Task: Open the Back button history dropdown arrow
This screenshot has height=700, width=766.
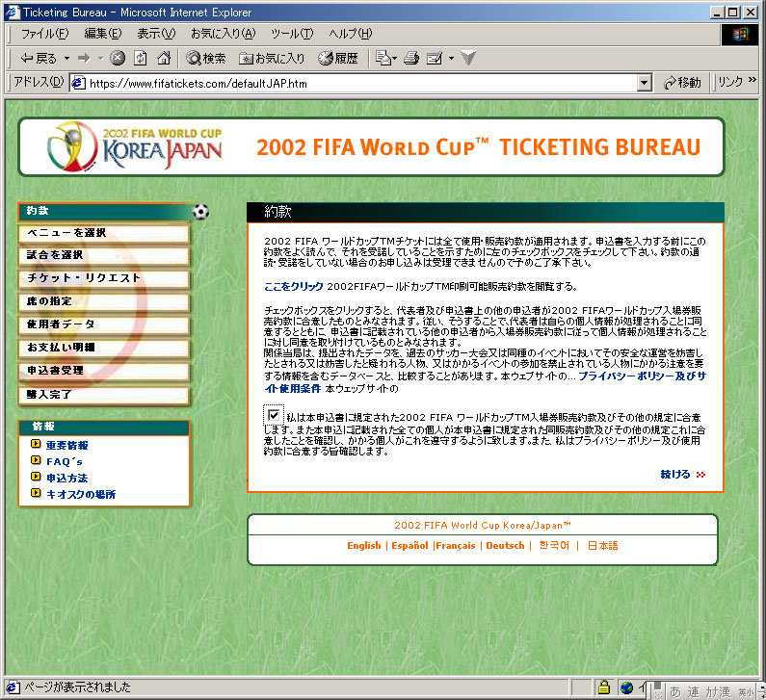Action: pos(66,59)
